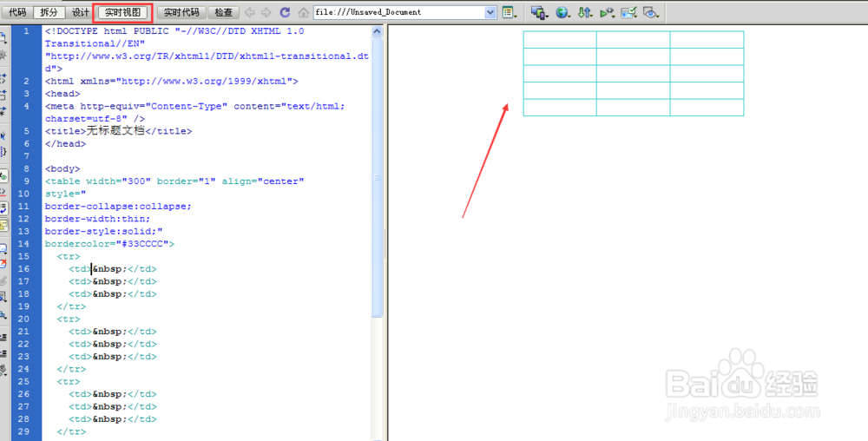Click the <tr> tag on line 15

(69, 256)
